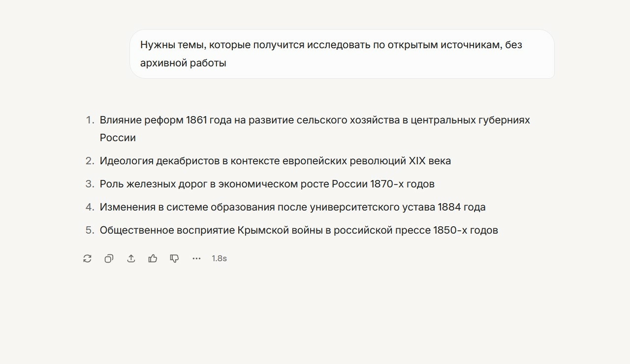Click "1884 года" in topic 4
The image size is (630, 364).
[x=461, y=207]
